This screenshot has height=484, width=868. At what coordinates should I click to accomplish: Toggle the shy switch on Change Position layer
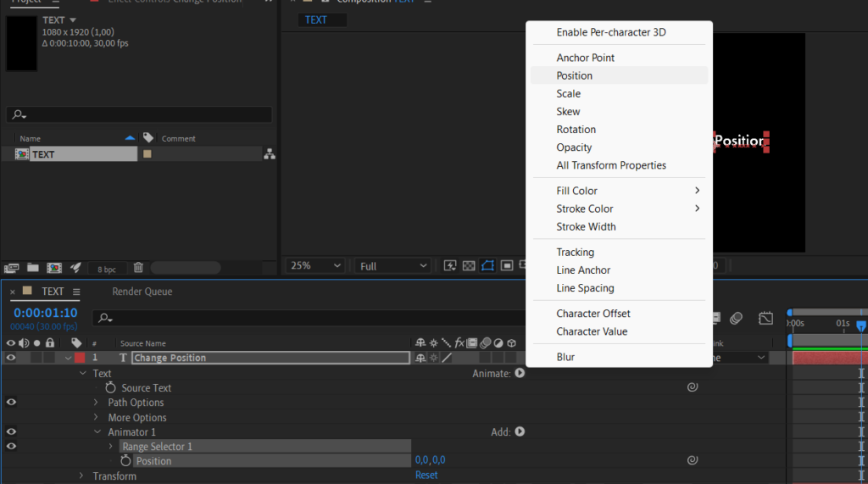click(x=420, y=358)
